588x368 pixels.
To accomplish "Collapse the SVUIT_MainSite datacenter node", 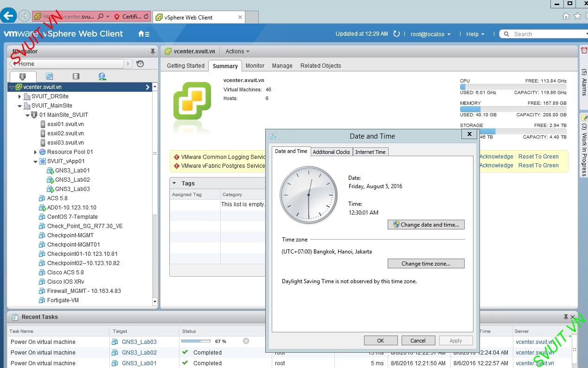I will [x=19, y=106].
